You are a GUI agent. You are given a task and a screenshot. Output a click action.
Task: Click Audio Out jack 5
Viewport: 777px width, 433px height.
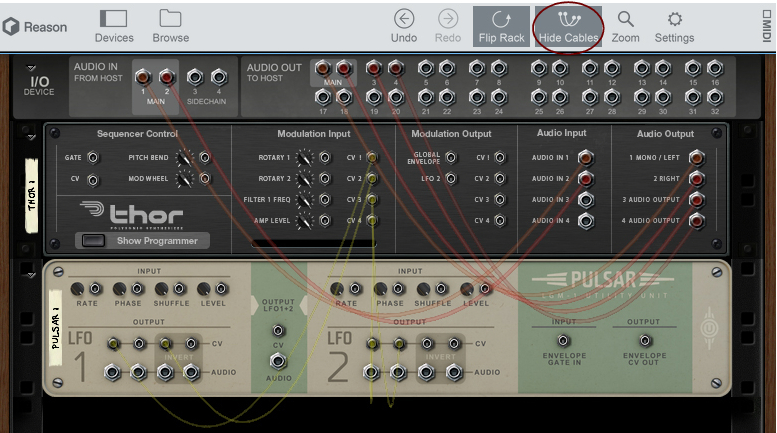[x=426, y=67]
